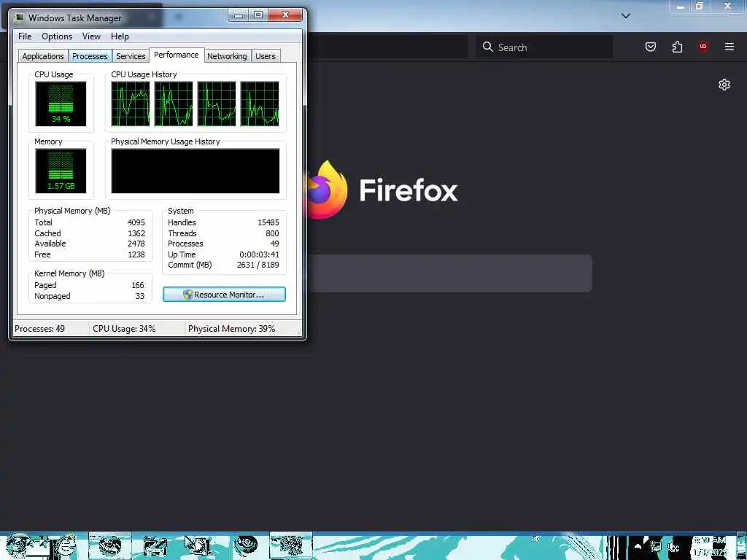
Task: Click the Cached memory value 1362
Action: 136,233
